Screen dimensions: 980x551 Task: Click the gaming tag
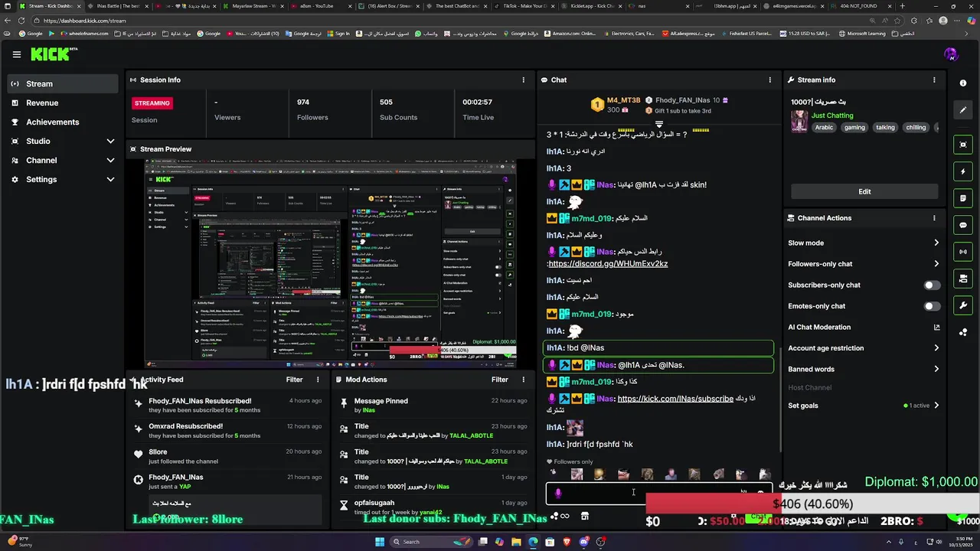click(854, 128)
